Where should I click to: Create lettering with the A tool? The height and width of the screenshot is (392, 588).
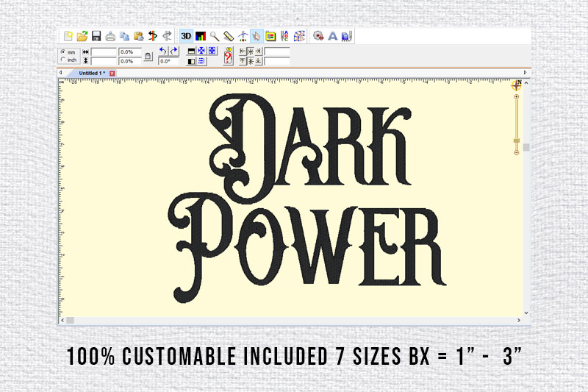[x=333, y=36]
